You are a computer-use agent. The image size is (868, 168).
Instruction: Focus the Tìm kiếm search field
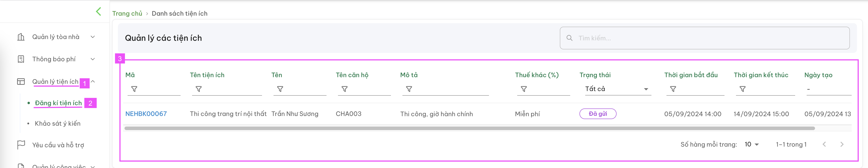(x=705, y=38)
